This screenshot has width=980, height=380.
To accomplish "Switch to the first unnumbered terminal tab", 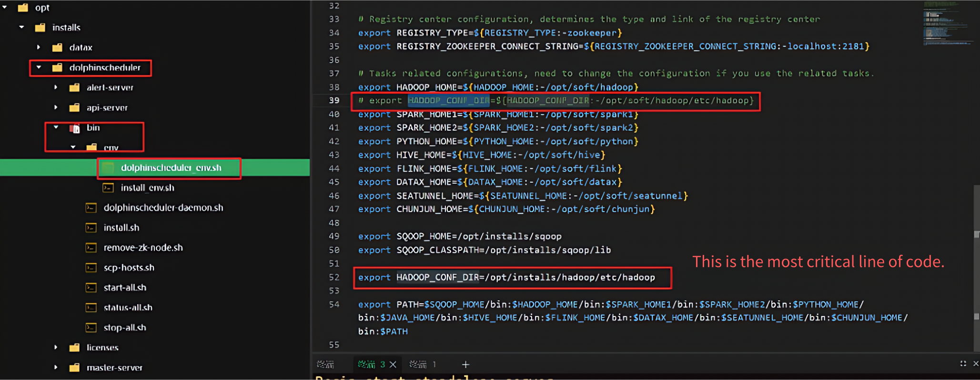I will point(325,365).
